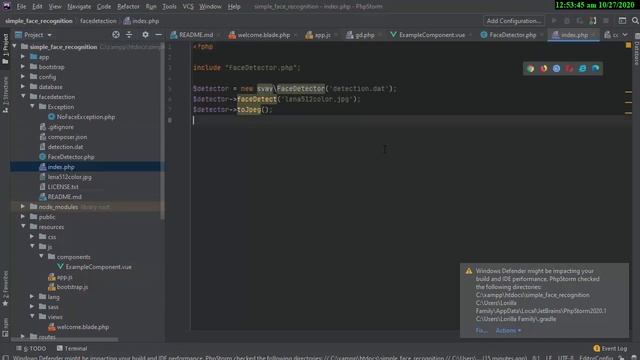
Task: Click the Debug bug toolbar icon
Action: pos(567,21)
